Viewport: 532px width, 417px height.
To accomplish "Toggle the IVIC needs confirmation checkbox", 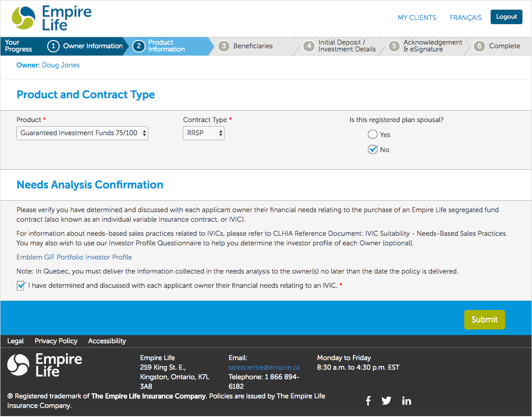I will coord(21,285).
